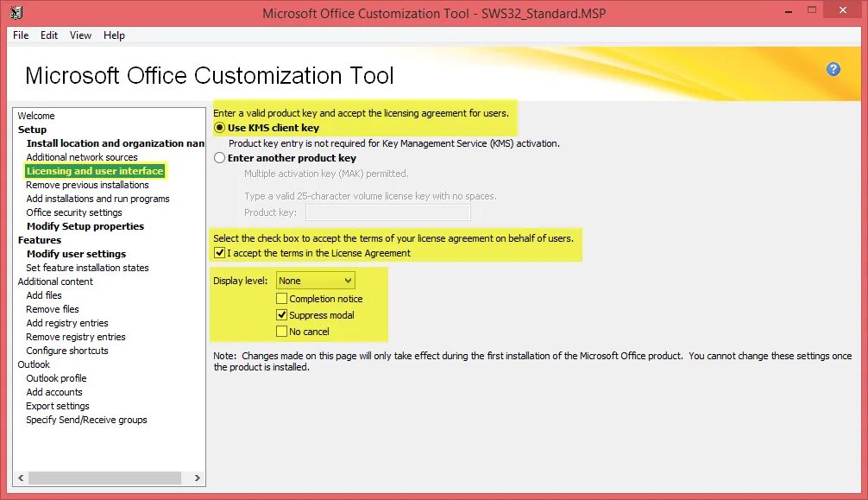Open the File menu
Viewport: 868px width, 500px height.
21,35
